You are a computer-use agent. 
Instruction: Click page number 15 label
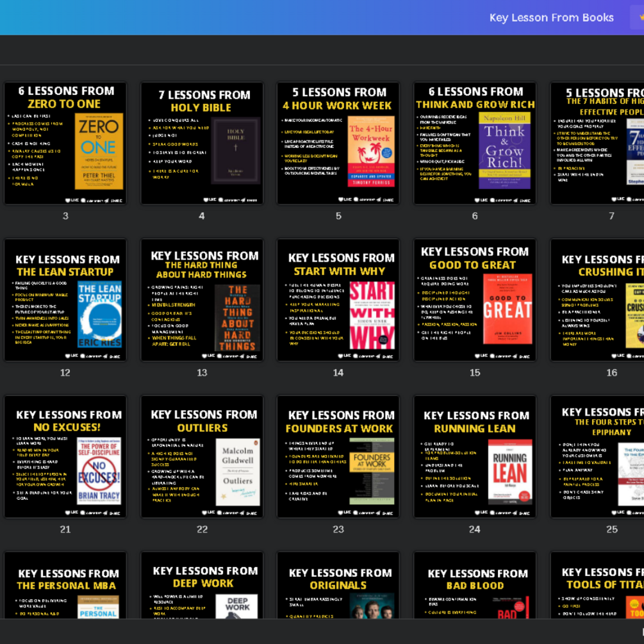[x=475, y=373]
